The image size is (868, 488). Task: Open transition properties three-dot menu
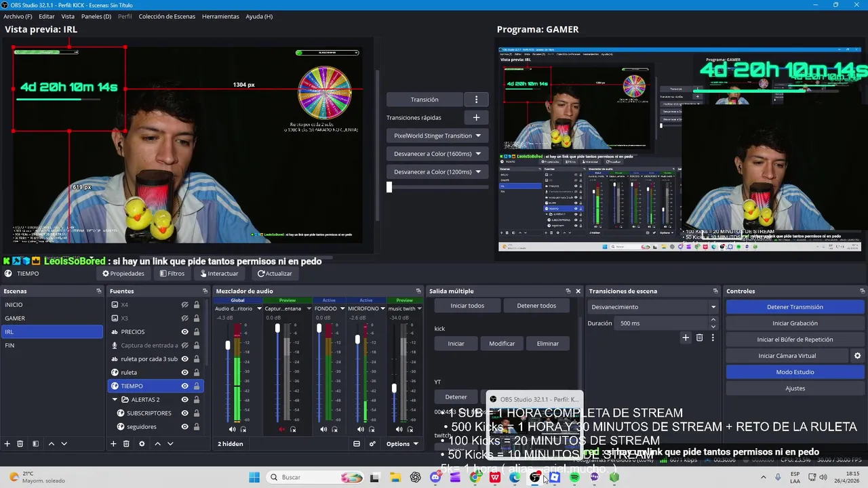click(713, 338)
